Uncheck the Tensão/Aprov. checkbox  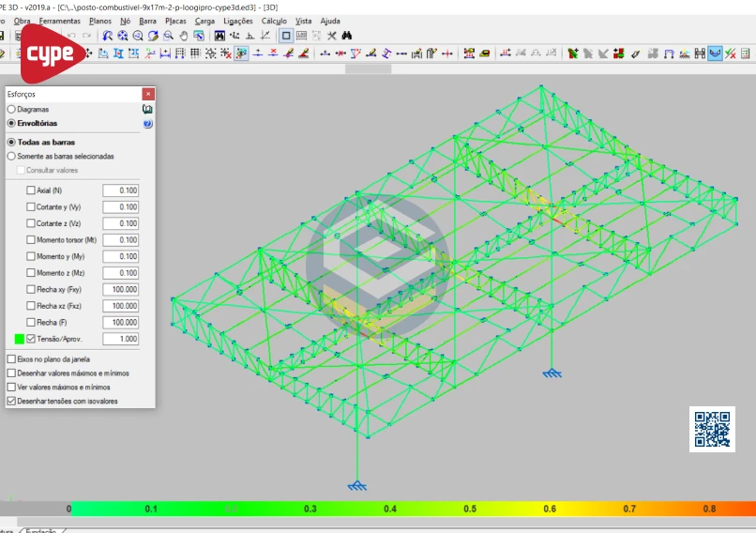[31, 339]
